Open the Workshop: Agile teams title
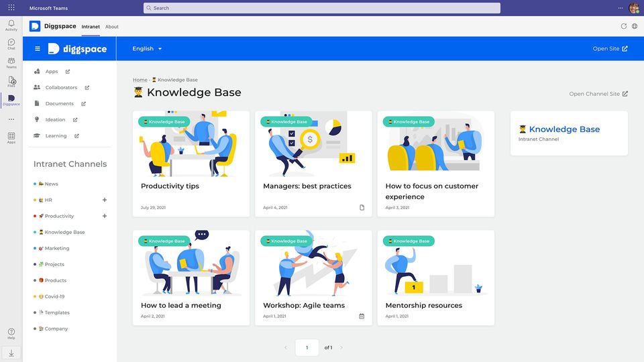This screenshot has height=362, width=644. pyautogui.click(x=303, y=306)
